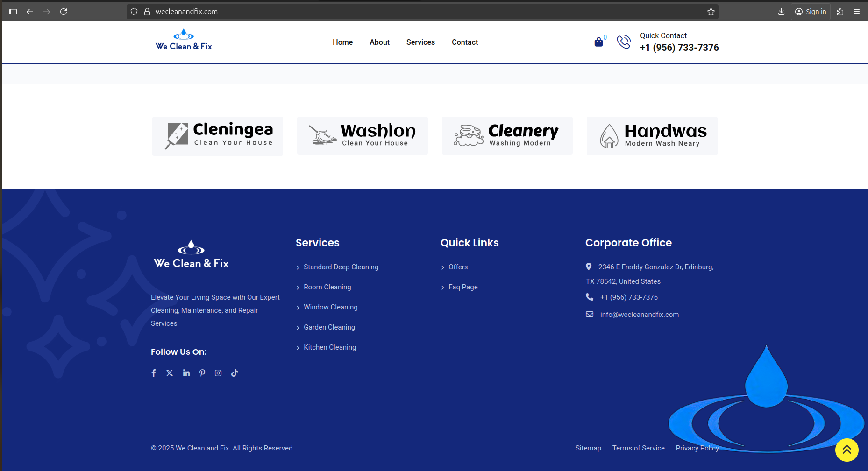Click the Cleaningea partner logo
The height and width of the screenshot is (471, 868).
point(218,136)
